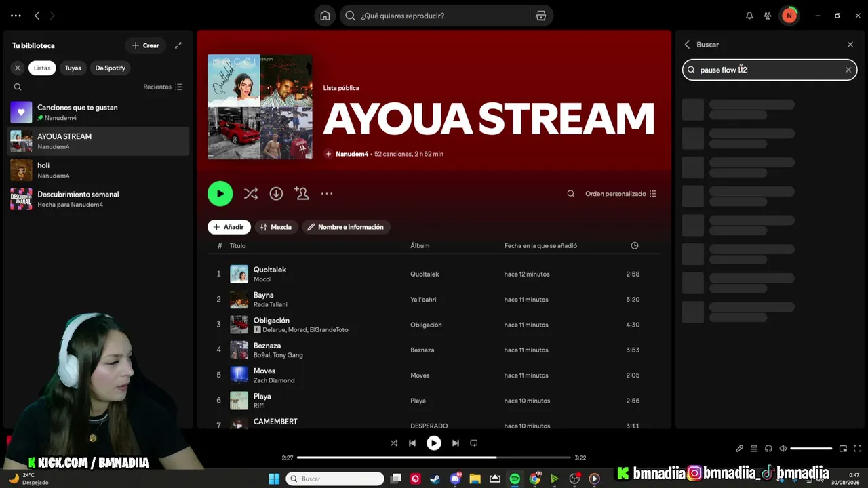Image resolution: width=868 pixels, height=488 pixels.
Task: Open Nanudem4 profile link in playlist header
Action: pyautogui.click(x=352, y=154)
